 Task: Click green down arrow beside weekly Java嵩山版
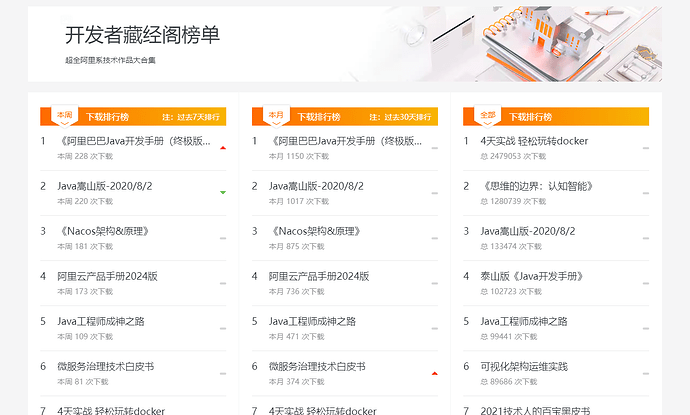[223, 192]
